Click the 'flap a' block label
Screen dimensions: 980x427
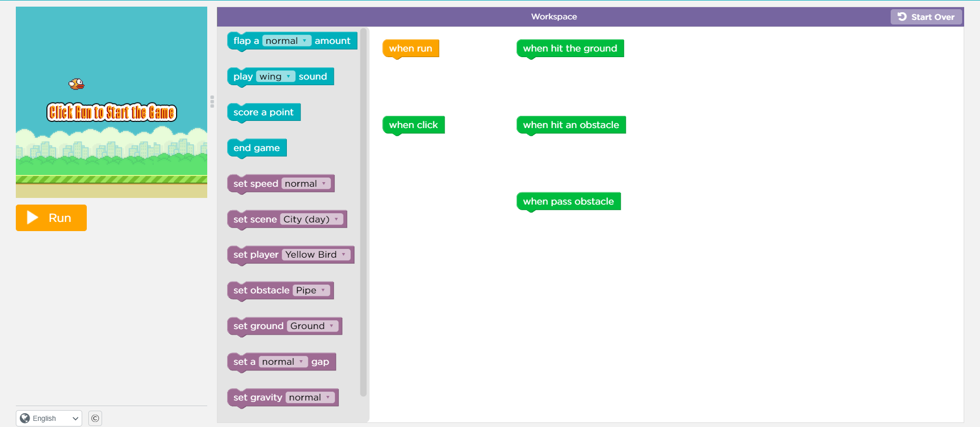tap(246, 41)
